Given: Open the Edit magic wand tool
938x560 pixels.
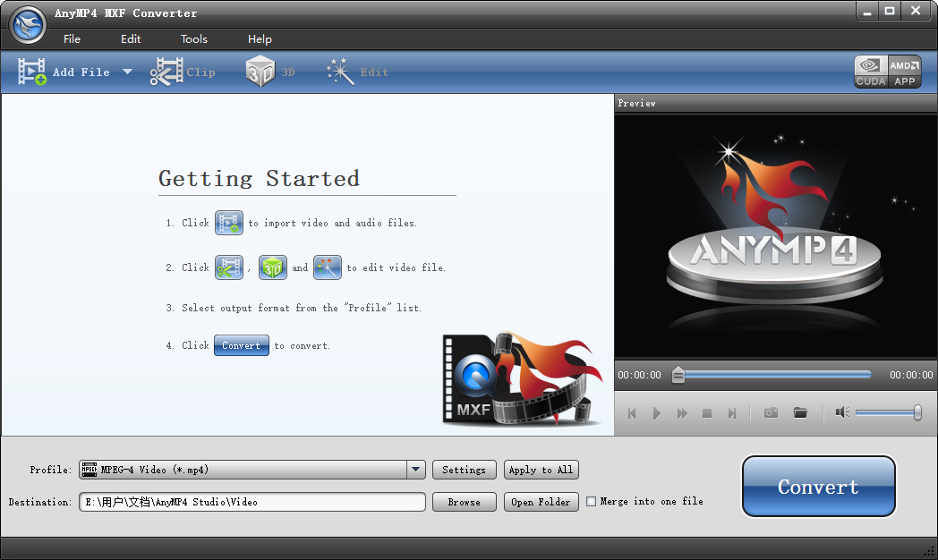Looking at the screenshot, I should point(357,72).
